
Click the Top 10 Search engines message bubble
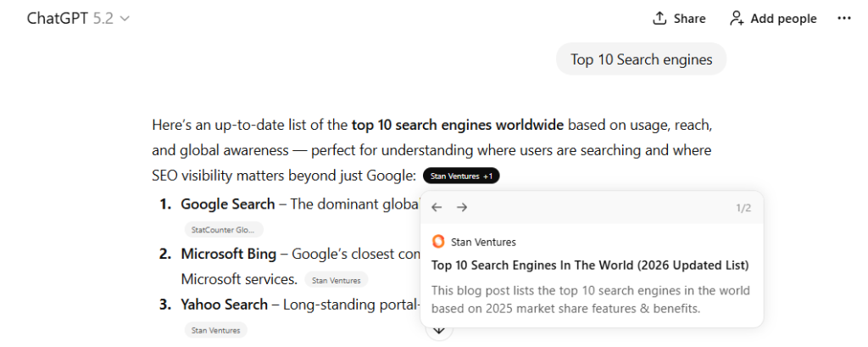(x=641, y=59)
